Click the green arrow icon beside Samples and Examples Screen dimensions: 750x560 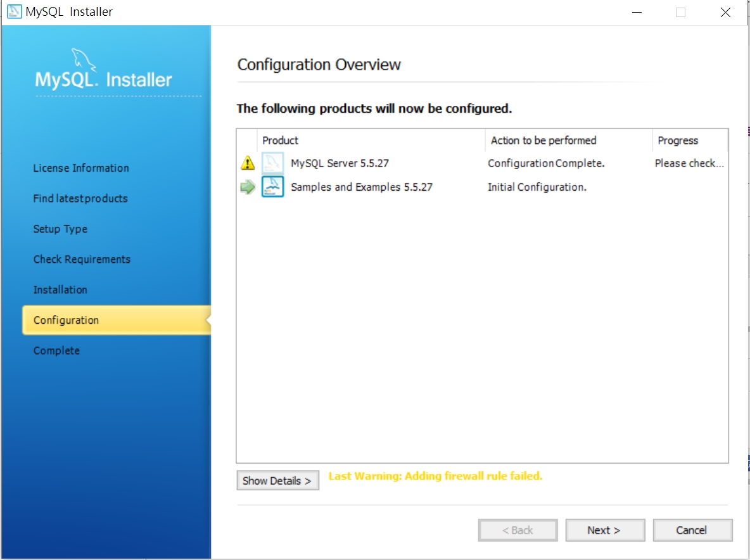(x=247, y=186)
